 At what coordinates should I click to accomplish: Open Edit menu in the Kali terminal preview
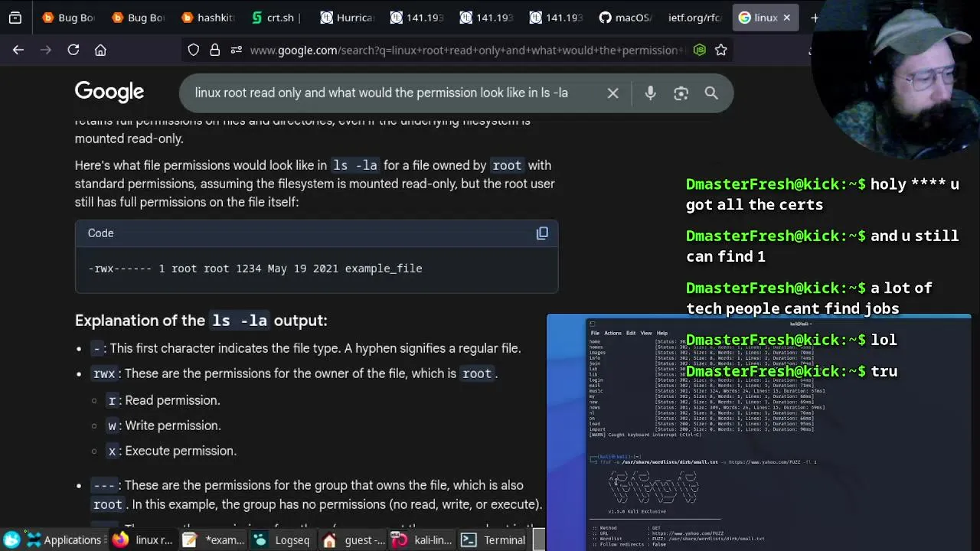tap(631, 333)
